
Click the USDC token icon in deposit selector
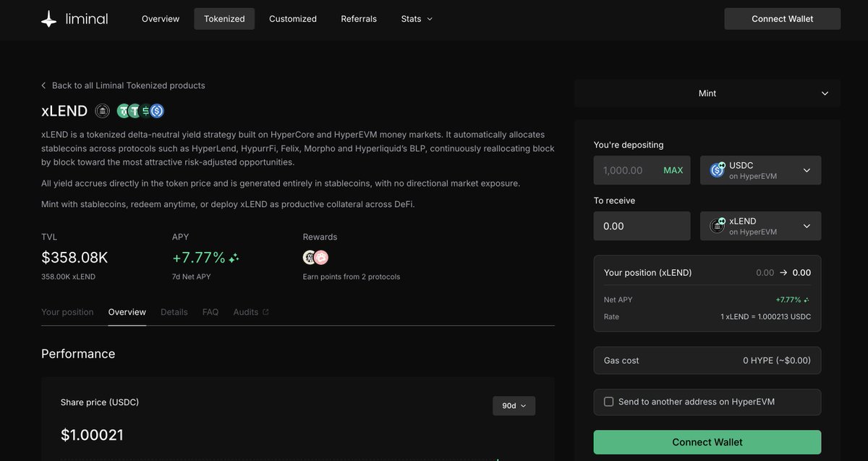[x=718, y=170]
